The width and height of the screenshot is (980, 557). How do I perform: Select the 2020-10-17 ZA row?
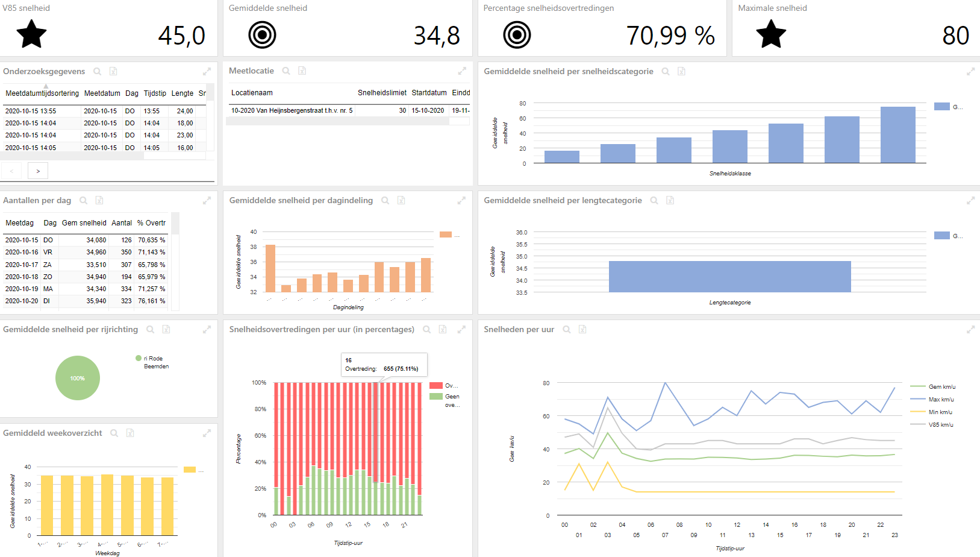click(x=86, y=265)
